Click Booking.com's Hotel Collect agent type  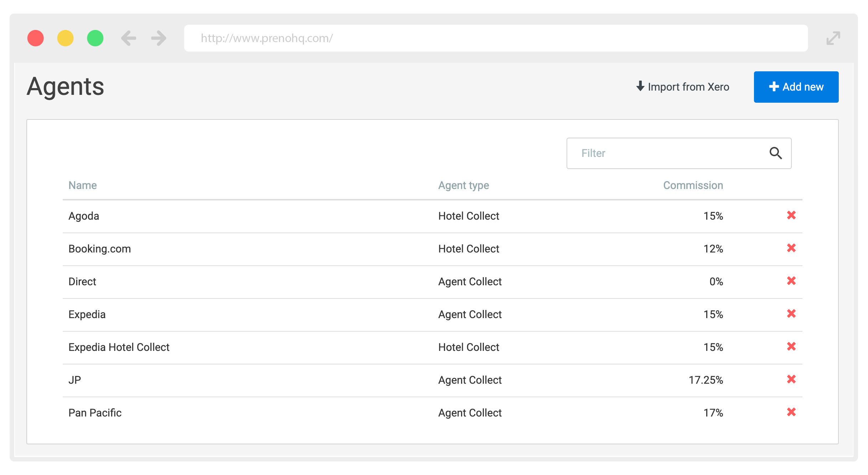click(x=469, y=249)
